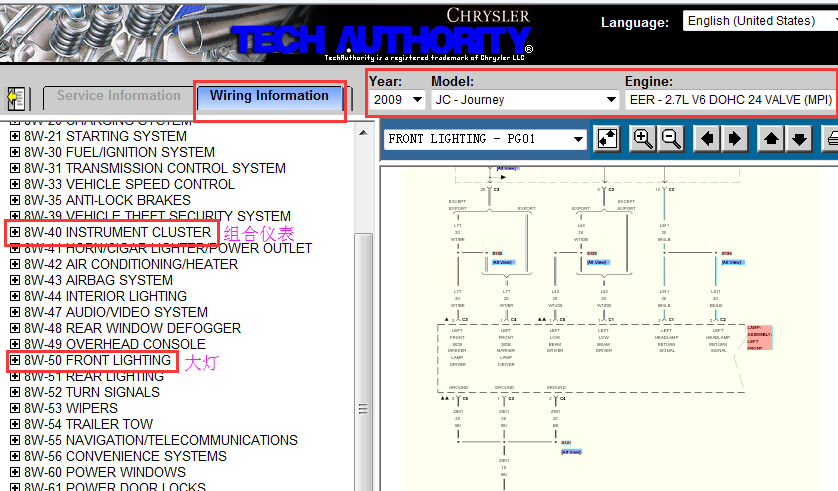Expand 8W-40 INSTRUMENT CLUSTER node
This screenshot has width=838, height=491.
coord(15,232)
